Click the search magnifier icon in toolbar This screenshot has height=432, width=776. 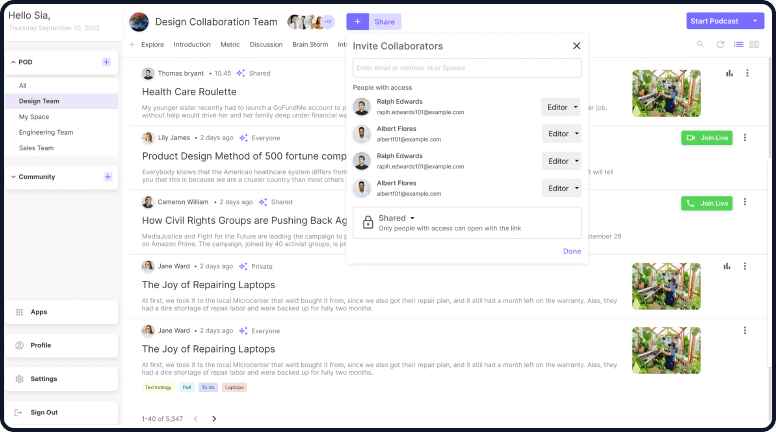(701, 44)
